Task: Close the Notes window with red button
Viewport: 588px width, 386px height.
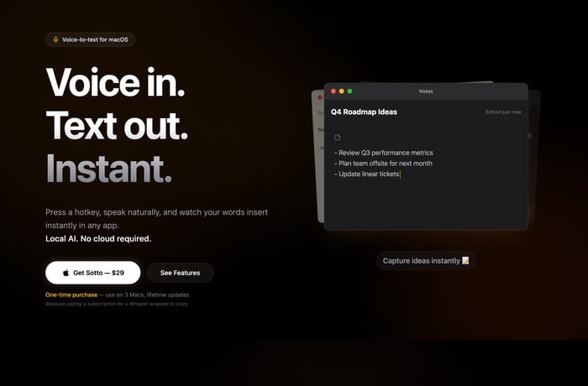Action: click(333, 91)
